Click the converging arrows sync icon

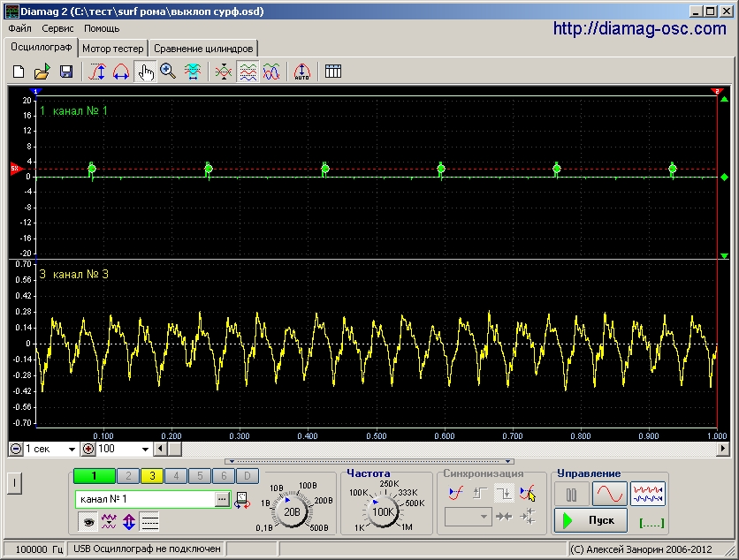(x=504, y=517)
